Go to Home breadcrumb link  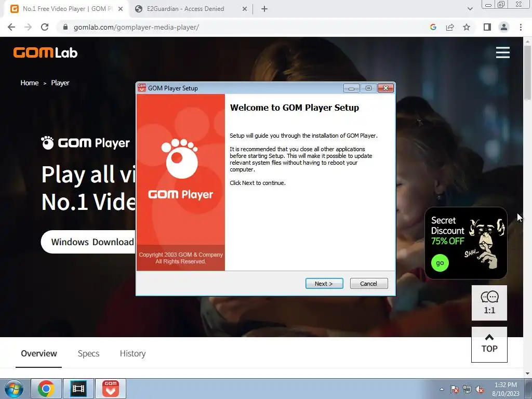[30, 83]
